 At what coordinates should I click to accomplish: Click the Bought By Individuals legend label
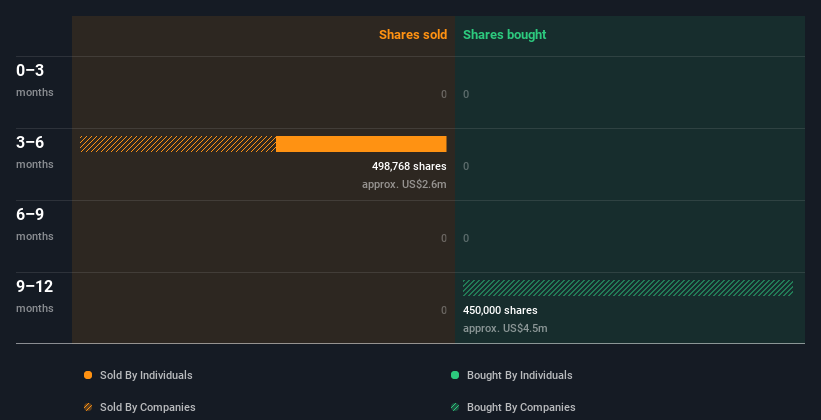coord(519,375)
